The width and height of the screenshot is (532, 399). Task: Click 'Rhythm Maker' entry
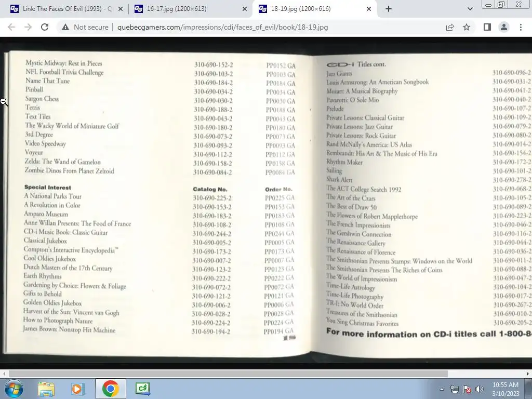(x=344, y=162)
